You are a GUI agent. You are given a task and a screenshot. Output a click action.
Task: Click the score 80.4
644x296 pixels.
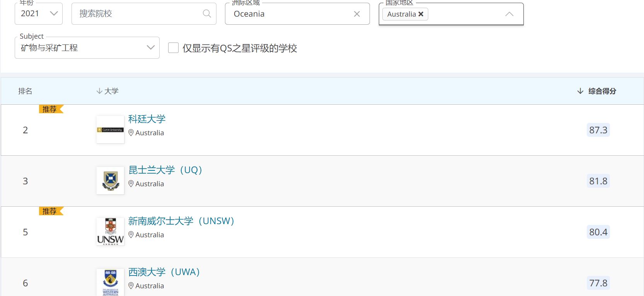(598, 232)
